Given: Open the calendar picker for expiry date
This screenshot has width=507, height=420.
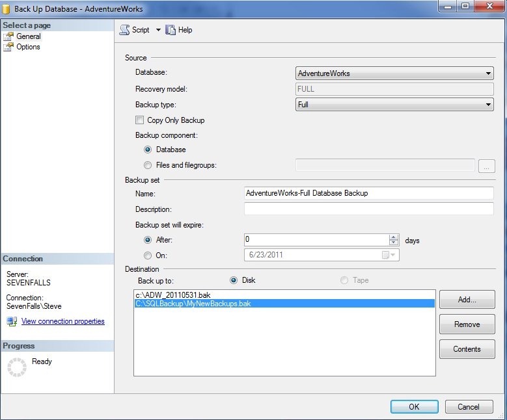Looking at the screenshot, I should 389,256.
